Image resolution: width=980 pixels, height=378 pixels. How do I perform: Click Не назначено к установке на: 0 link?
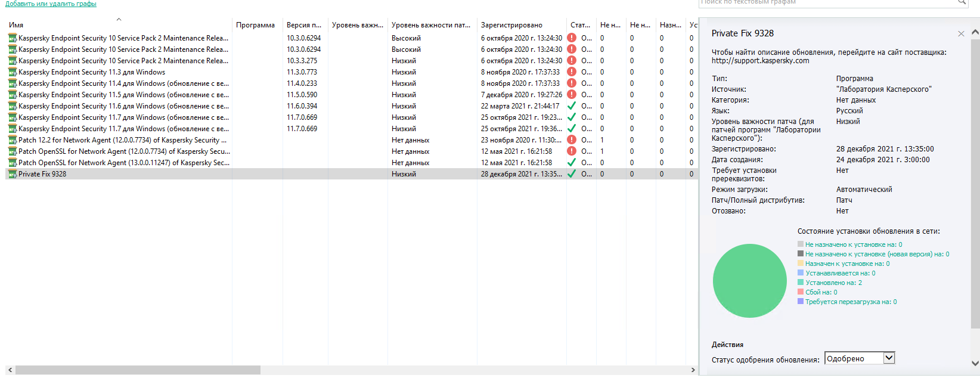click(854, 244)
